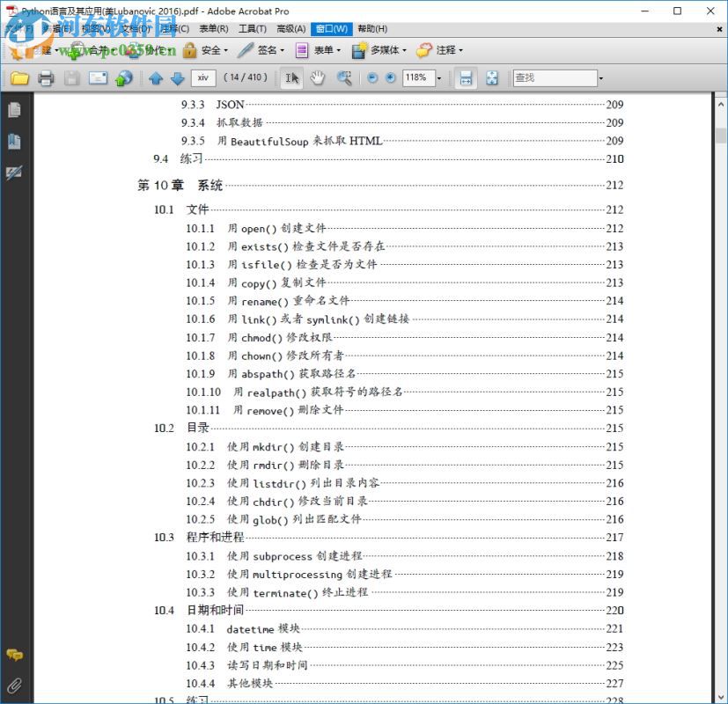Screen dimensions: 728x704
Task: Open the 窗口 menu
Action: point(330,29)
